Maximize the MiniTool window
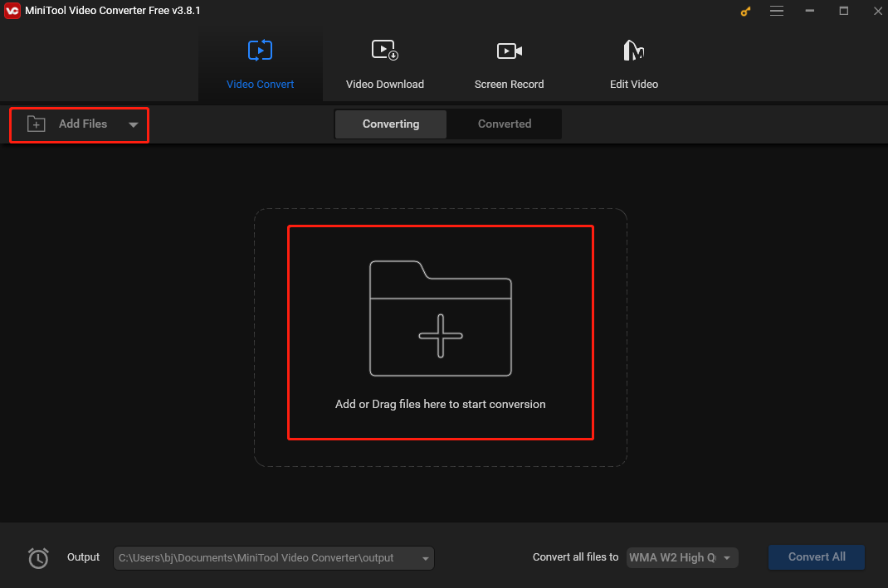Viewport: 888px width, 588px height. 844,11
